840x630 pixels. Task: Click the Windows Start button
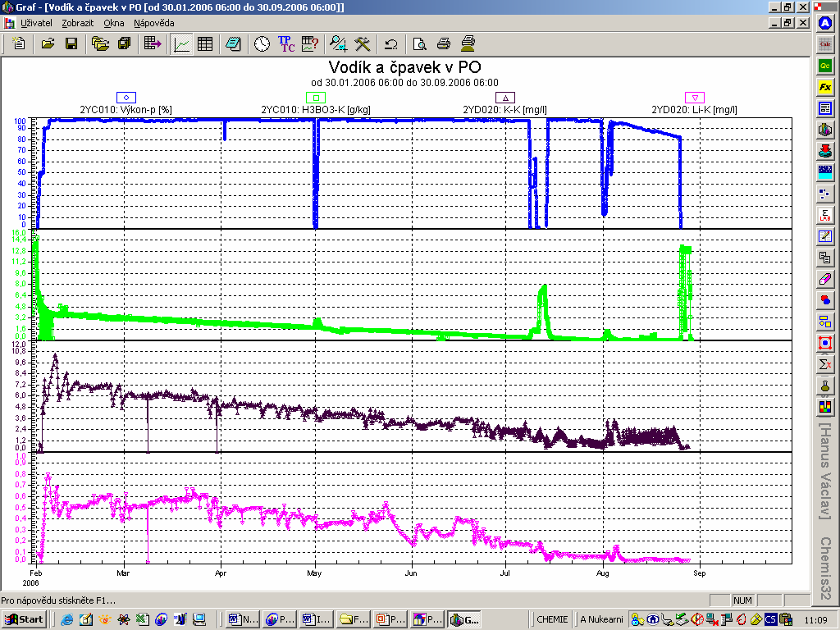tap(24, 620)
